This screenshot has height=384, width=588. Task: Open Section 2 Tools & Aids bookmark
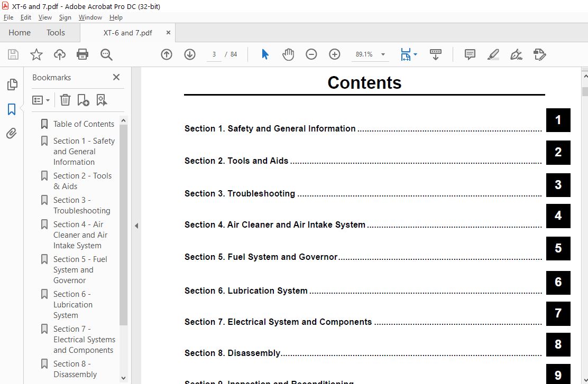(x=82, y=181)
